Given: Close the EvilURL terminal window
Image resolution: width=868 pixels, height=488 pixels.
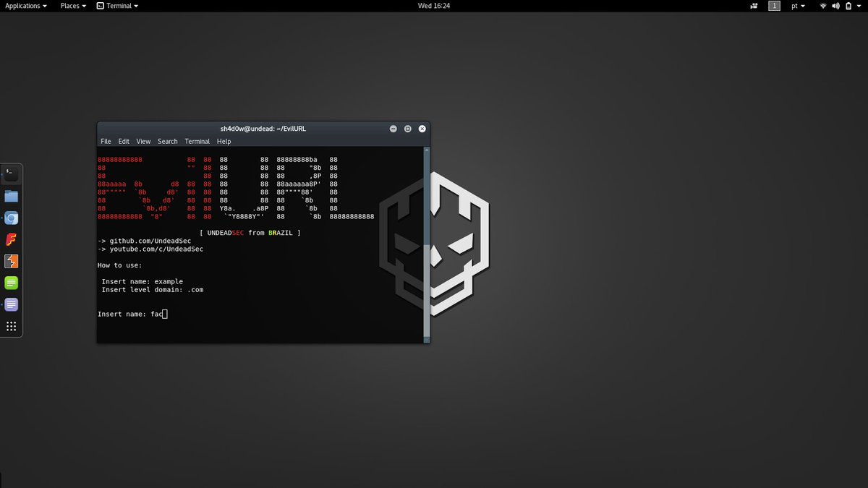Looking at the screenshot, I should coord(422,129).
